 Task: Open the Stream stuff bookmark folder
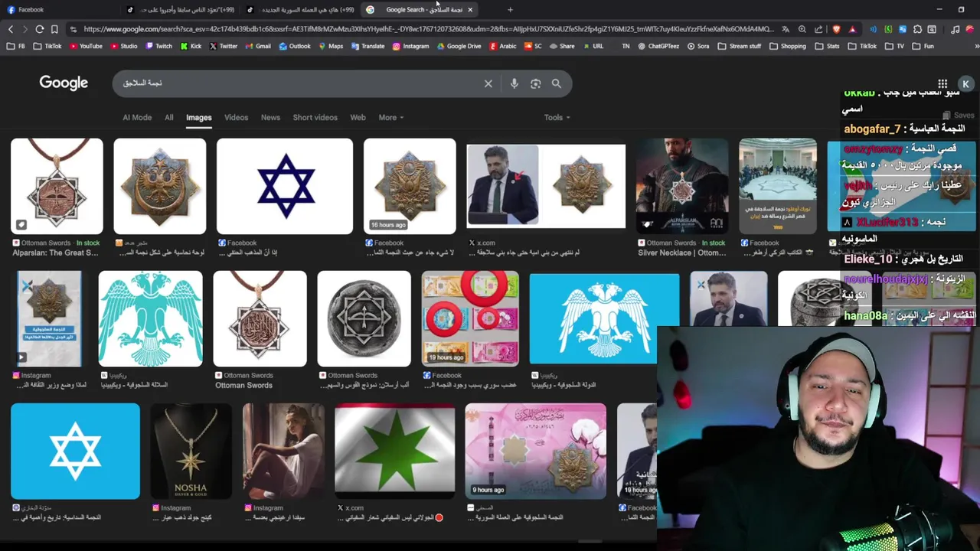tap(739, 46)
